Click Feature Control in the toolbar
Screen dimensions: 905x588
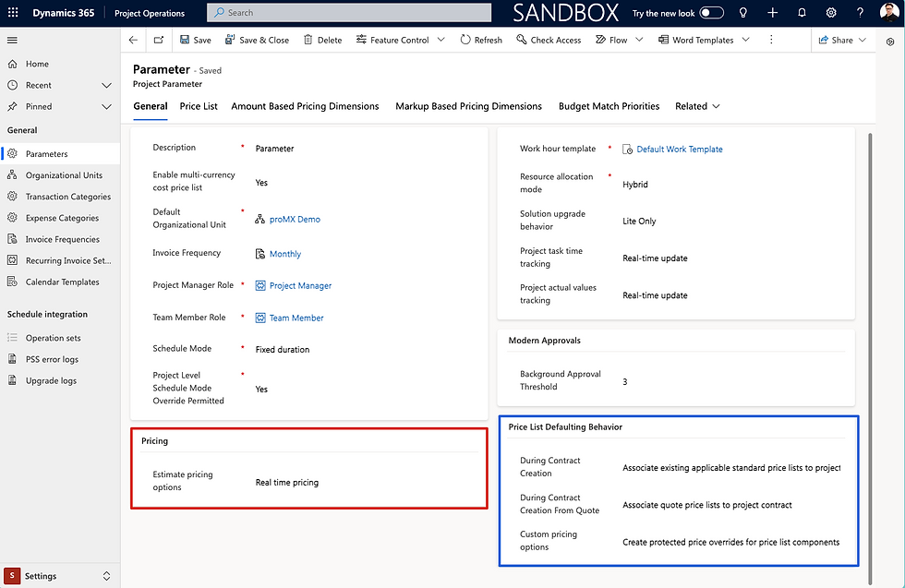tap(392, 40)
